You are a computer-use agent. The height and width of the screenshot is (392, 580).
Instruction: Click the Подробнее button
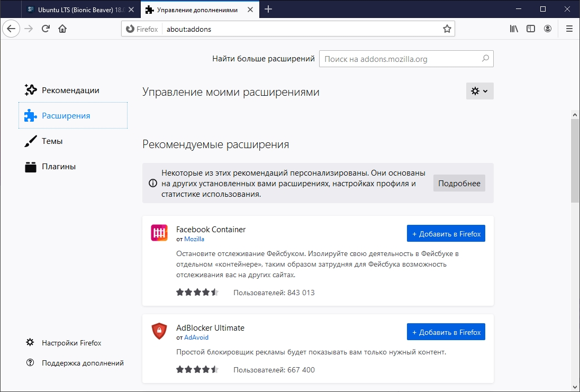point(459,183)
